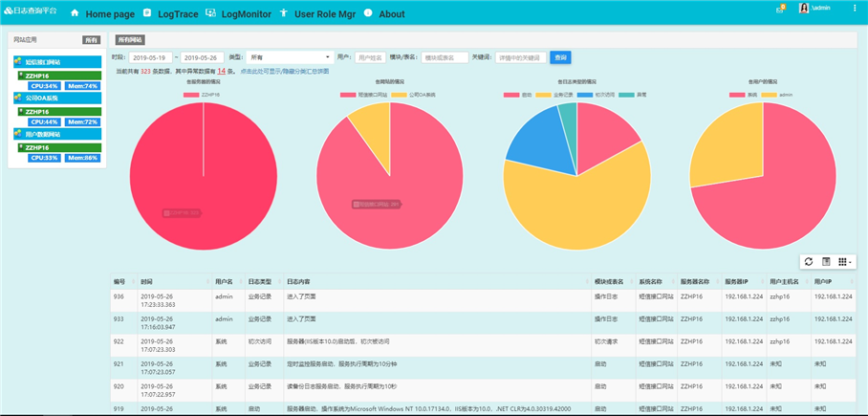
Task: Click the blue 查询 search button
Action: click(x=560, y=57)
